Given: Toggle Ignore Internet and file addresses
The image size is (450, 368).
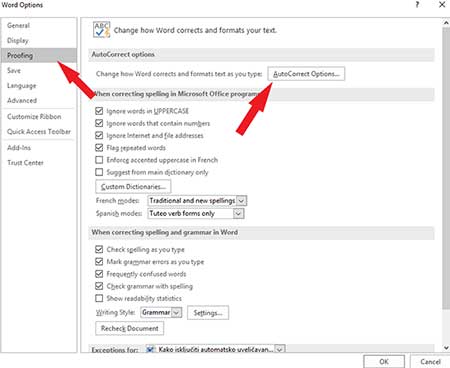Looking at the screenshot, I should click(x=99, y=135).
